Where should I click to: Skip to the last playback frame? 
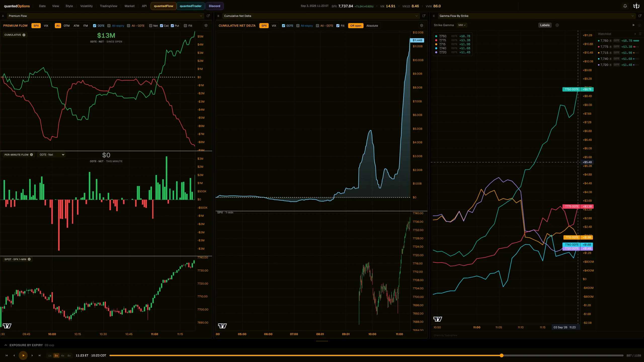tap(39, 355)
